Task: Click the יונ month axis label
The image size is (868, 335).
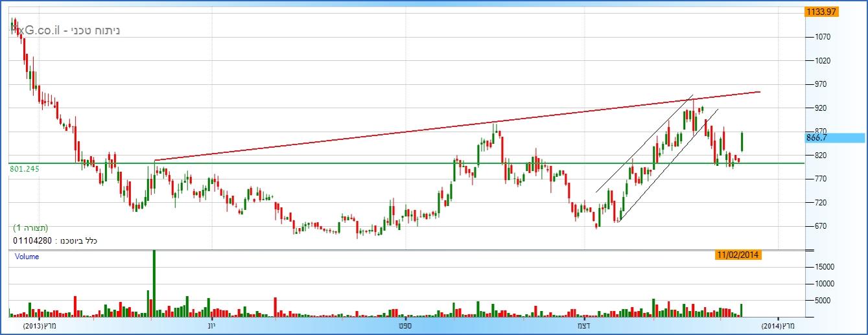Action: (211, 325)
